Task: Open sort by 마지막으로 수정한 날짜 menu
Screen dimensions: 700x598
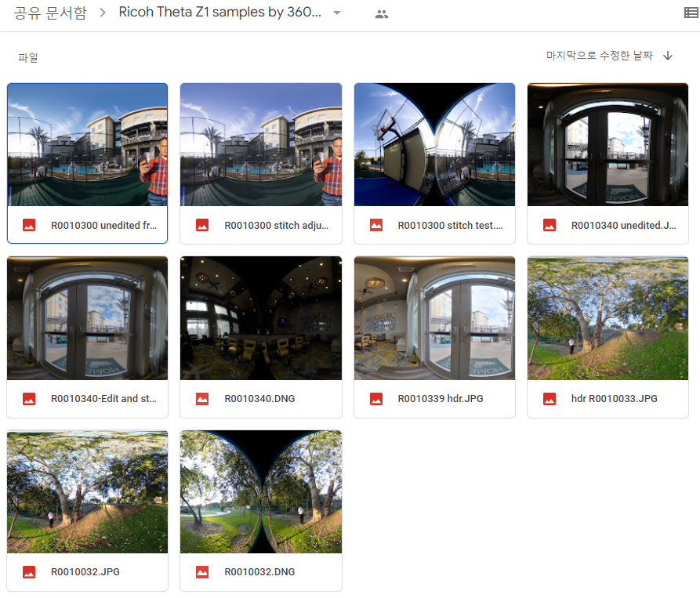Action: coord(599,56)
